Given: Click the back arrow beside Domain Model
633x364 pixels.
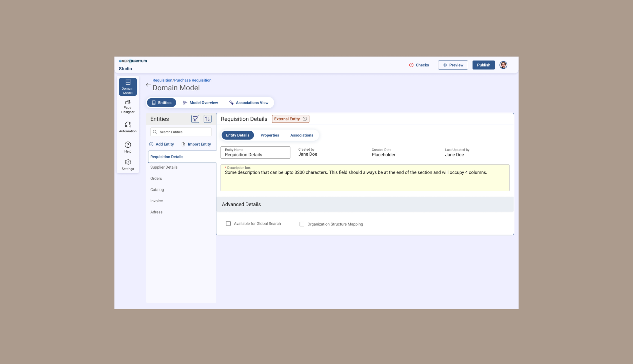Looking at the screenshot, I should 148,85.
